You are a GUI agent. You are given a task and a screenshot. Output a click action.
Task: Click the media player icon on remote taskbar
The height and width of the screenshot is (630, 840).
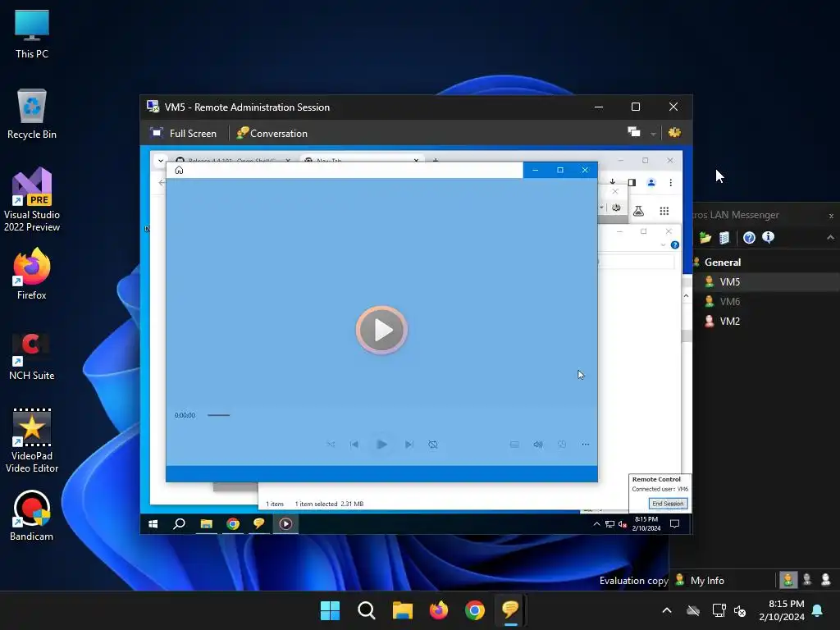[285, 524]
